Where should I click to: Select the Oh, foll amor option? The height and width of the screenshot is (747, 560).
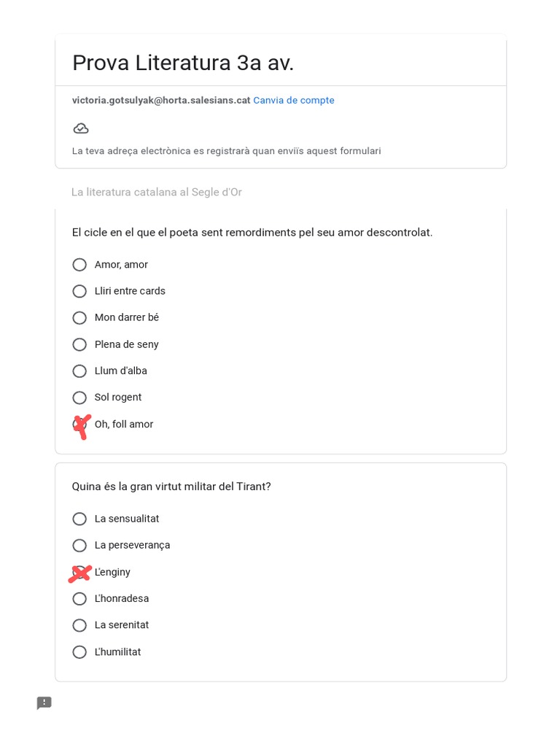(x=79, y=425)
